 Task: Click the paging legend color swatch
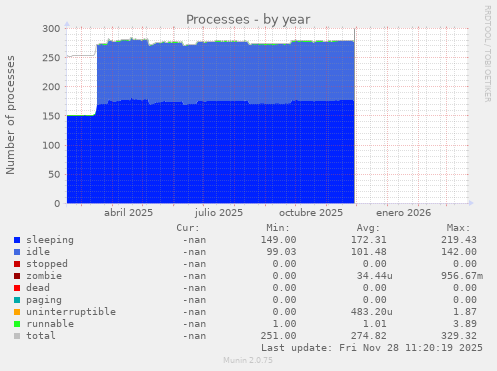click(x=17, y=300)
